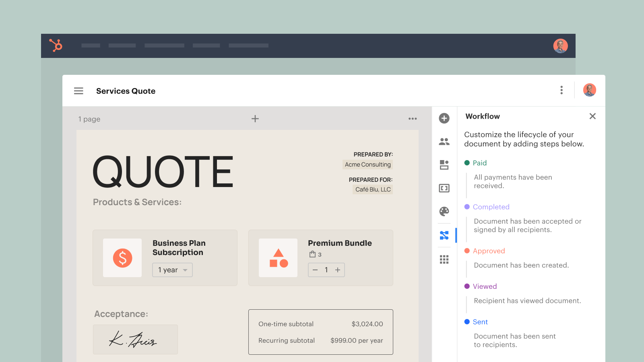The height and width of the screenshot is (362, 644).
Task: Expand the '1 year' subscription dropdown
Action: pyautogui.click(x=172, y=270)
